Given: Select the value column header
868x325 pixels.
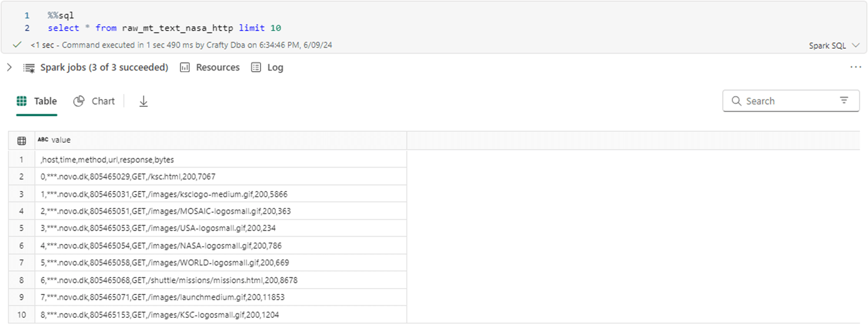Looking at the screenshot, I should coord(61,140).
